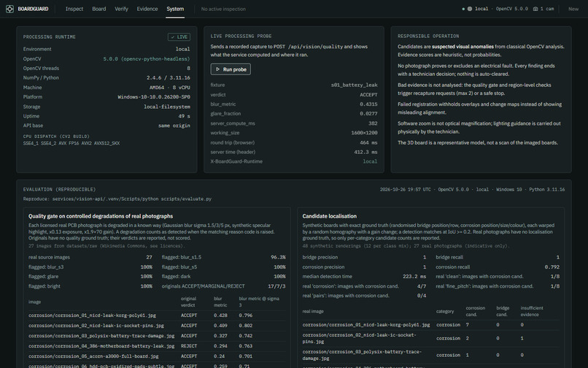This screenshot has height=368, width=588.
Task: Click the API base value same origin
Action: pos(174,126)
